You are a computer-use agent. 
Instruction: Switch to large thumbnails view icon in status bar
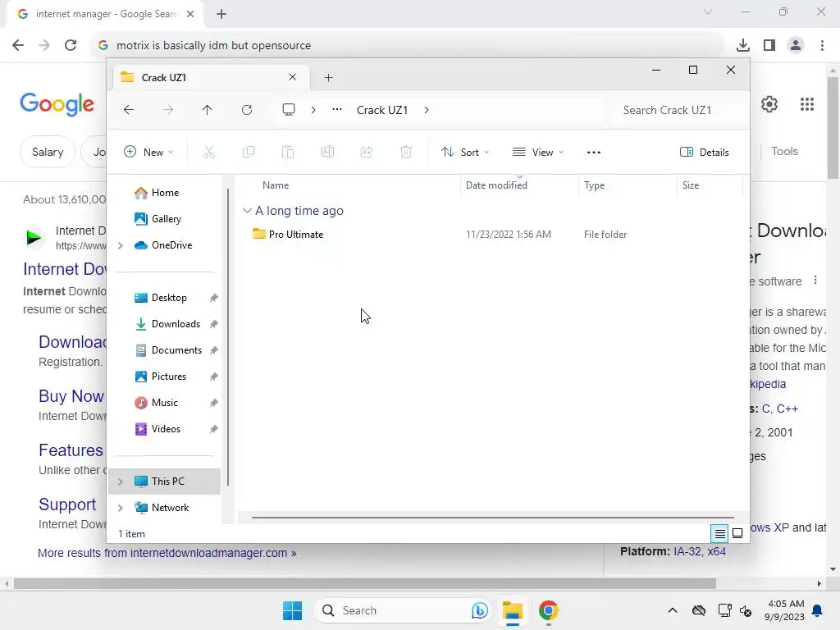737,533
